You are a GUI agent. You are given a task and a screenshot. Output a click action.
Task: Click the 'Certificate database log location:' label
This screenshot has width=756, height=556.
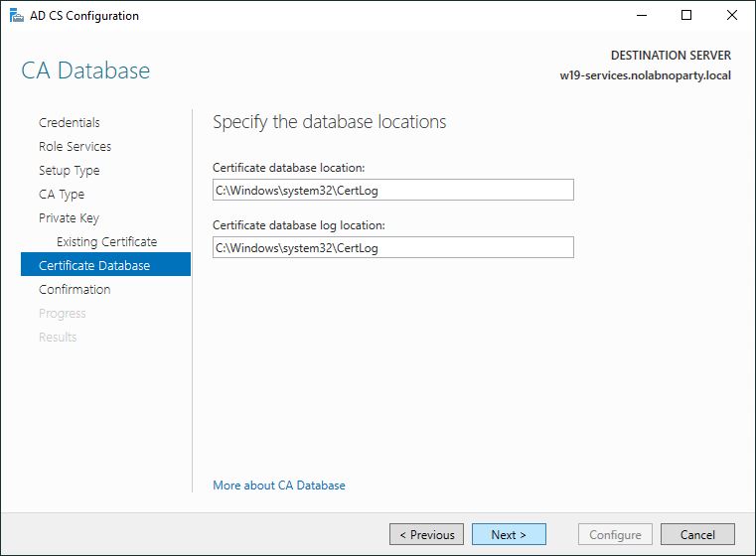pos(298,225)
